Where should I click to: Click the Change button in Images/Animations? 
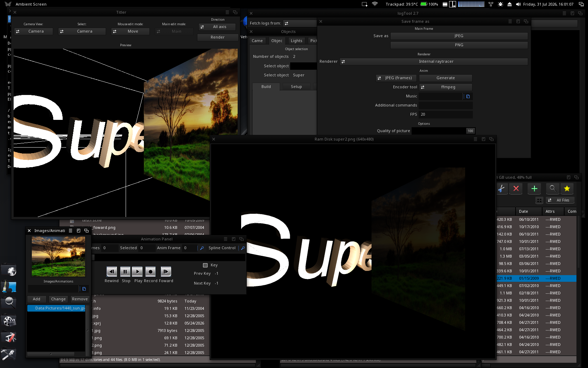click(x=58, y=299)
